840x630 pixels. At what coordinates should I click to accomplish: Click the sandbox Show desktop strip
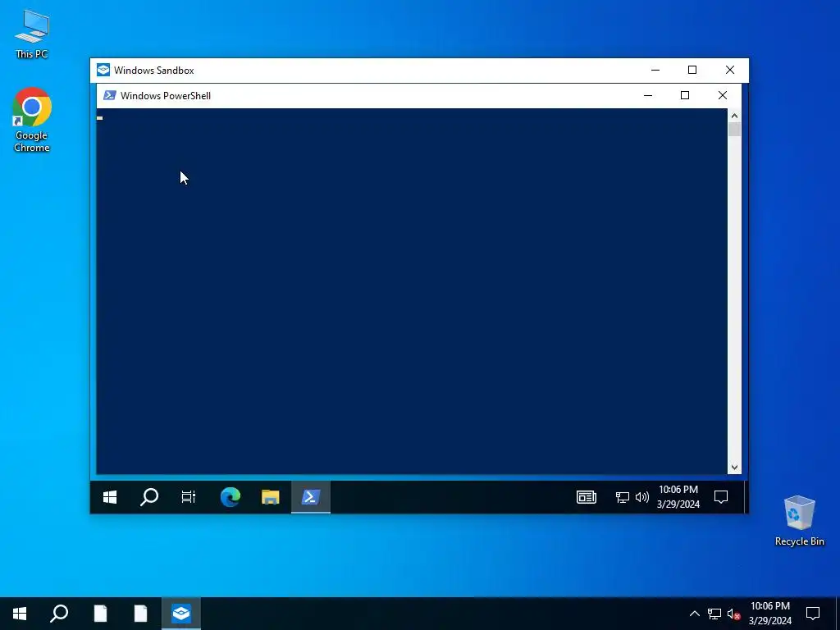click(745, 497)
